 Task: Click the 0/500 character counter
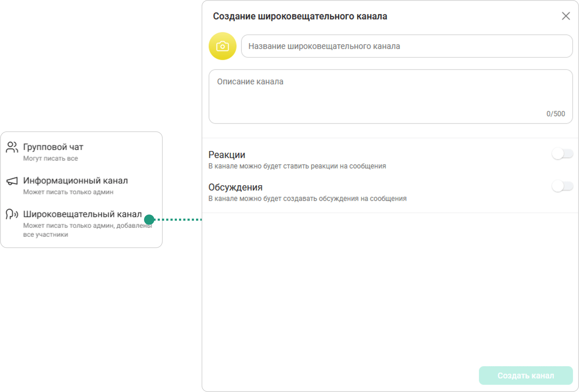click(x=556, y=114)
